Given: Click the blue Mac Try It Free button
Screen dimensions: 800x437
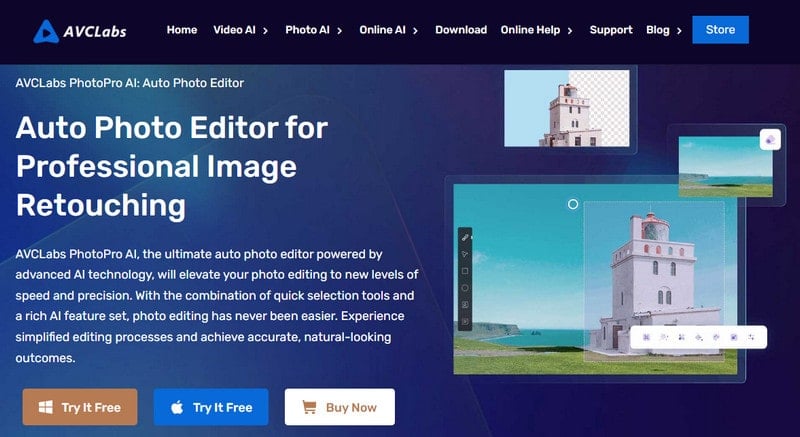Looking at the screenshot, I should (x=211, y=407).
